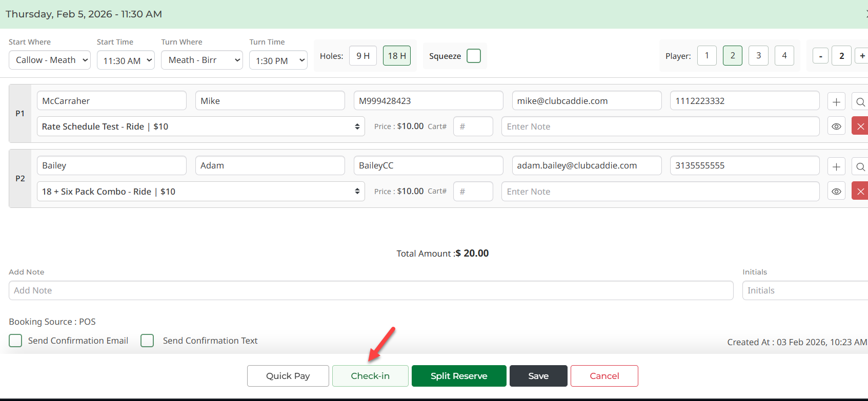The image size is (868, 401).
Task: Select 9 H holes option
Action: (363, 56)
